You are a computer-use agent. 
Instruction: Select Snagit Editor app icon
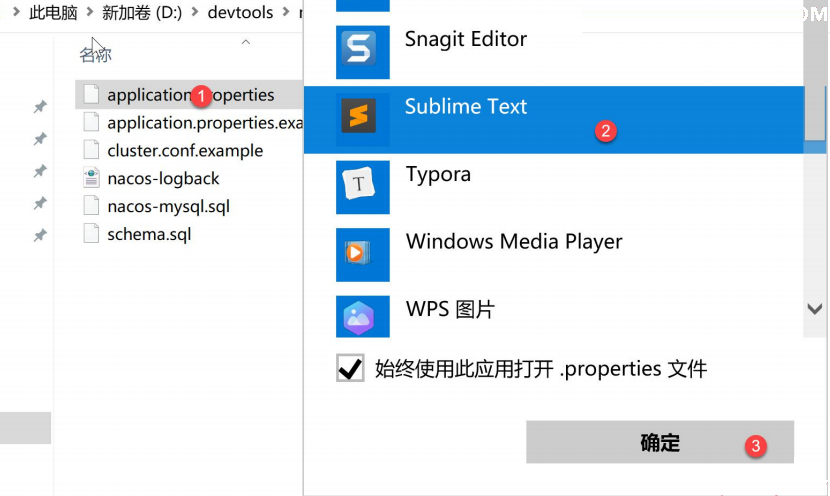(x=363, y=52)
